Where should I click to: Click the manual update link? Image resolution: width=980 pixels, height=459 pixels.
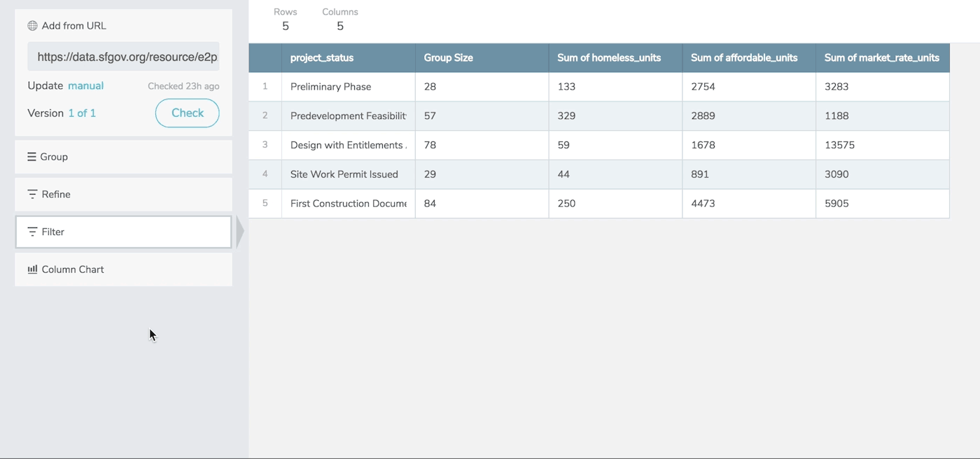coord(85,86)
